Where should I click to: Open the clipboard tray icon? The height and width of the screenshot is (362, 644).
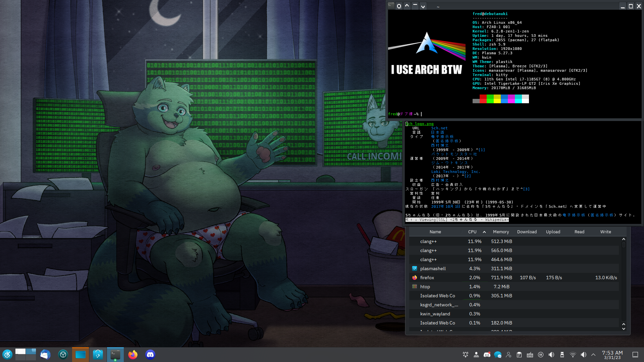pos(519,355)
